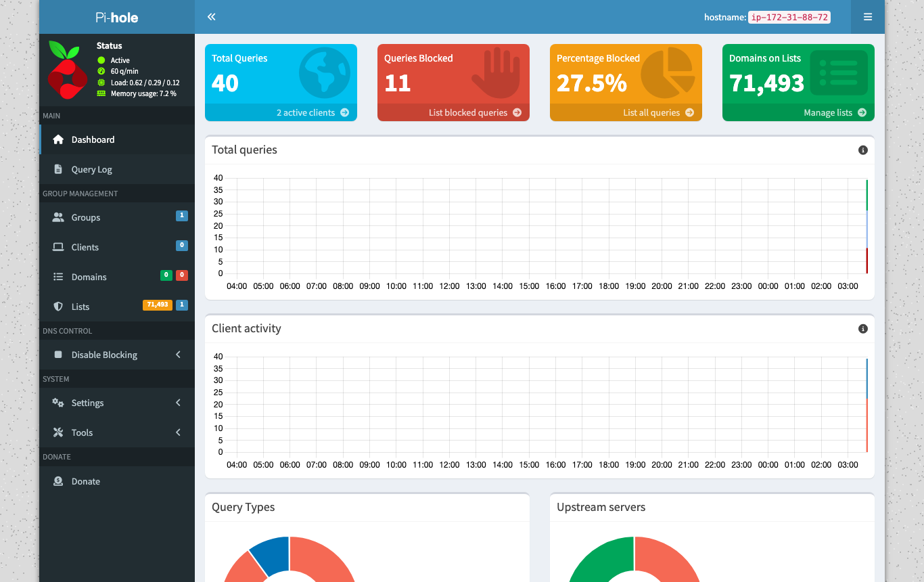Viewport: 924px width, 582px height.
Task: Follow the '2 active clients' link
Action: [x=281, y=112]
